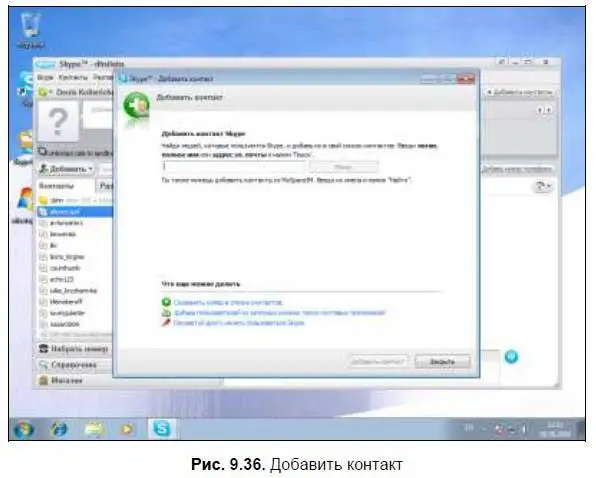Click the Skype taskbar button
The image size is (596, 478).
tap(162, 429)
